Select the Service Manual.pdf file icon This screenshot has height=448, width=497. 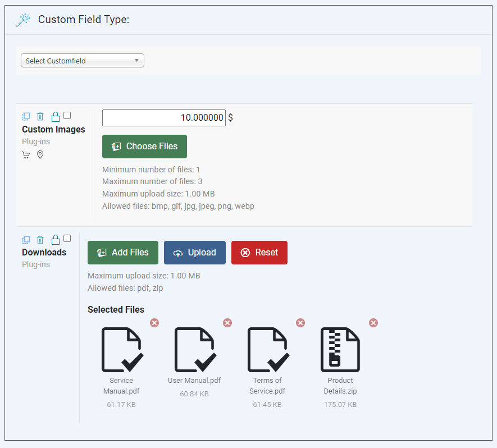tap(122, 349)
